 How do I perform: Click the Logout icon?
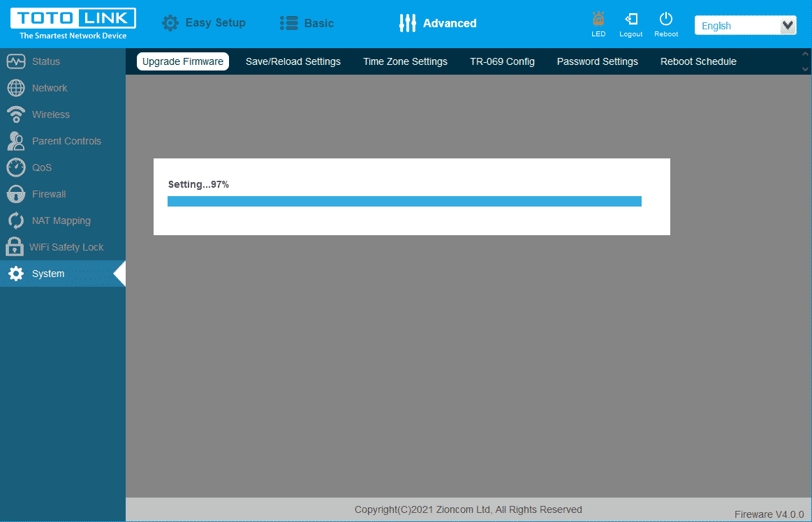pyautogui.click(x=631, y=20)
